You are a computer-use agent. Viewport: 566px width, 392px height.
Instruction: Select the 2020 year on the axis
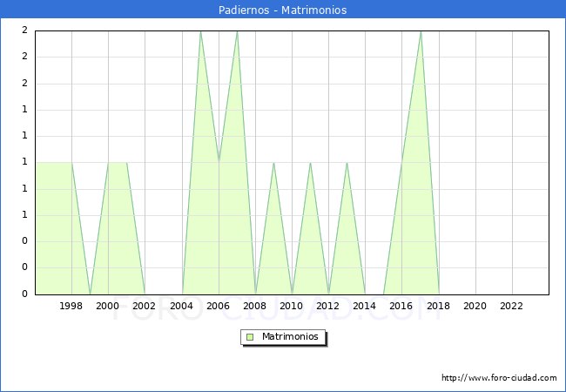tap(475, 306)
